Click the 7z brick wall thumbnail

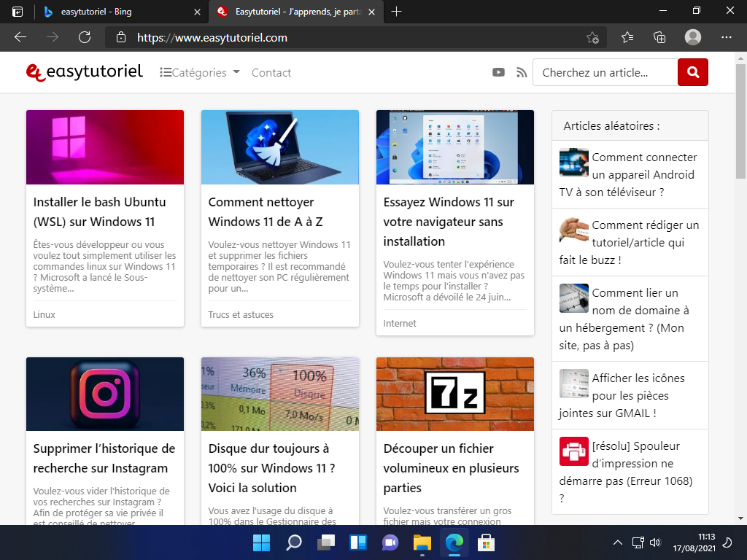click(455, 394)
